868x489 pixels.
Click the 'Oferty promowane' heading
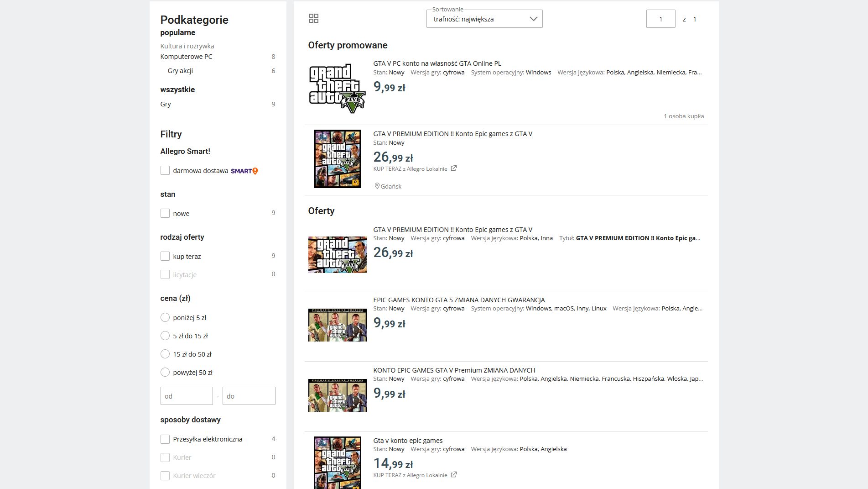pyautogui.click(x=348, y=45)
